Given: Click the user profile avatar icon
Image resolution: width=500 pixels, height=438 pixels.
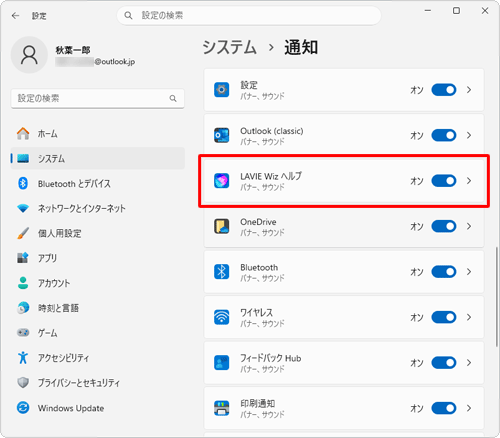Looking at the screenshot, I should coord(29,55).
